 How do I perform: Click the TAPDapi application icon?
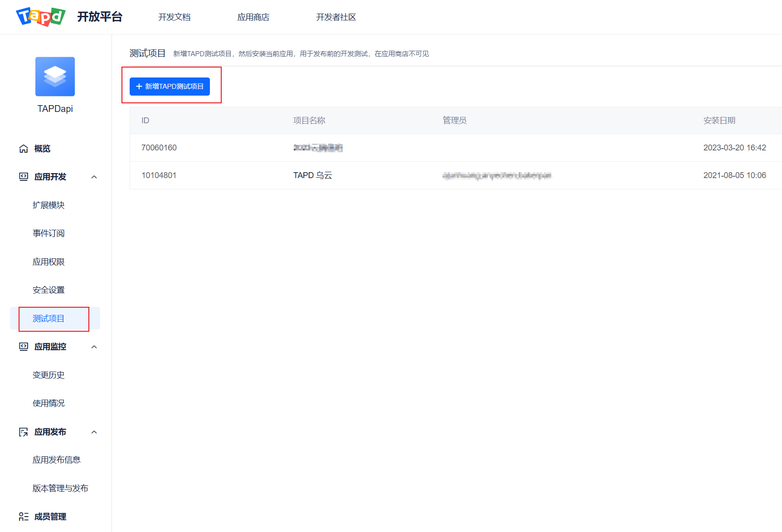(54, 77)
